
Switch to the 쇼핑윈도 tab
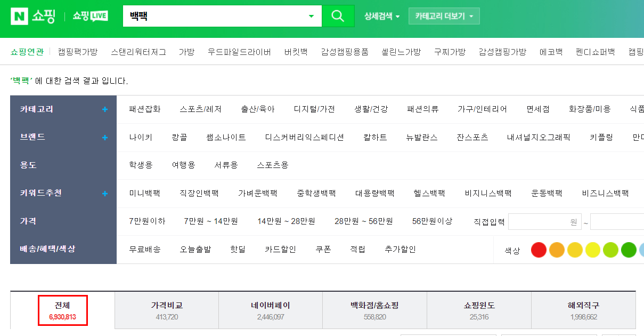pos(479,310)
